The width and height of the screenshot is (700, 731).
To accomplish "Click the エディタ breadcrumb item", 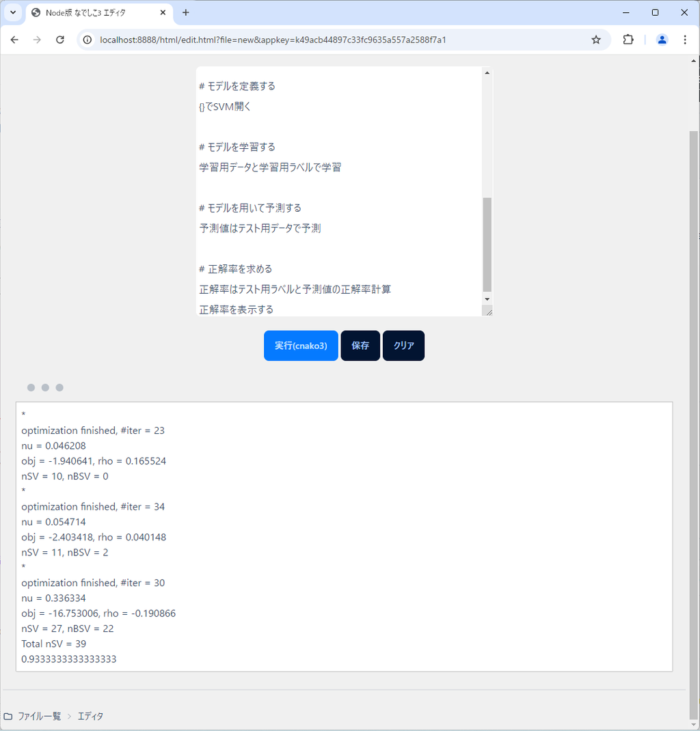I will pos(90,716).
